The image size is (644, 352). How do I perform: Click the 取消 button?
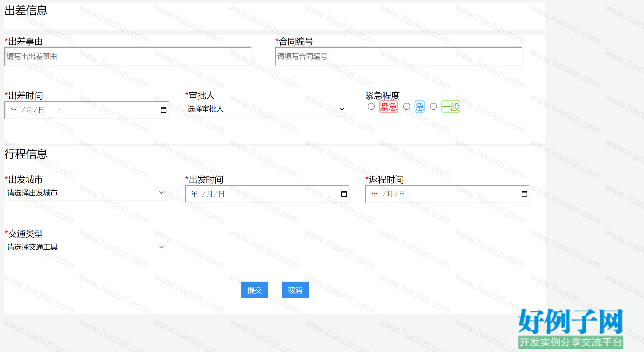(x=295, y=290)
